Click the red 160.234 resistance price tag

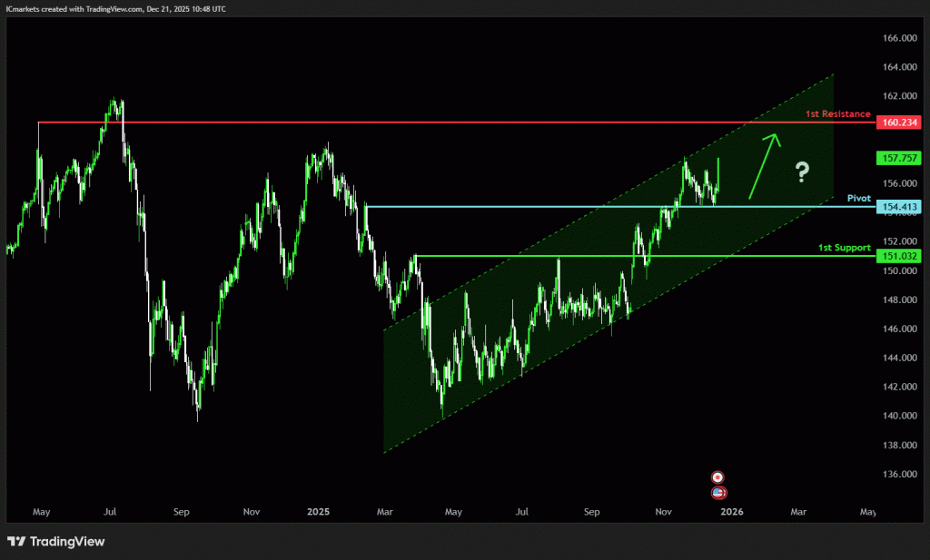(898, 123)
